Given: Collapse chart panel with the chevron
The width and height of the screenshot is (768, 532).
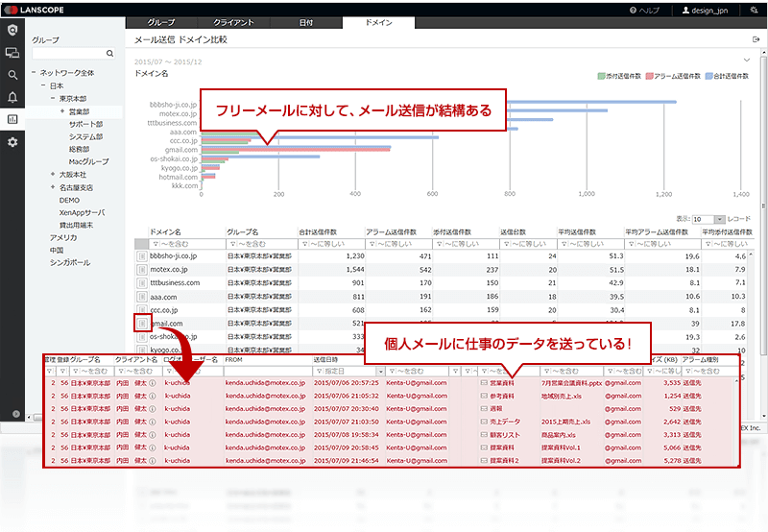Looking at the screenshot, I should click(x=747, y=60).
